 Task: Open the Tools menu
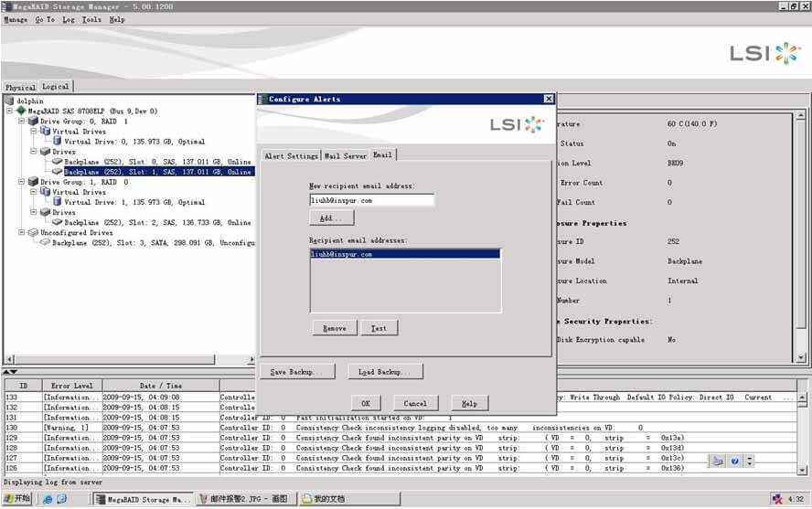91,19
